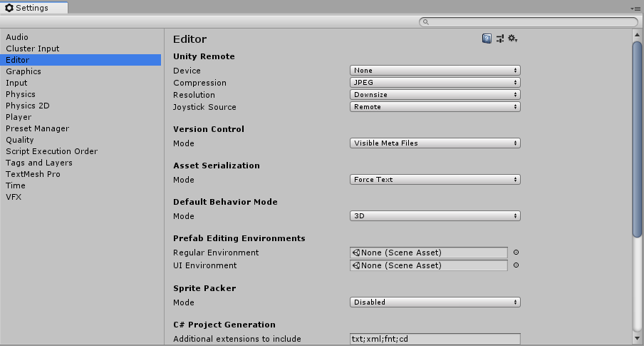Image resolution: width=644 pixels, height=346 pixels.
Task: Click the C# Project Generation heading
Action: pyautogui.click(x=224, y=325)
